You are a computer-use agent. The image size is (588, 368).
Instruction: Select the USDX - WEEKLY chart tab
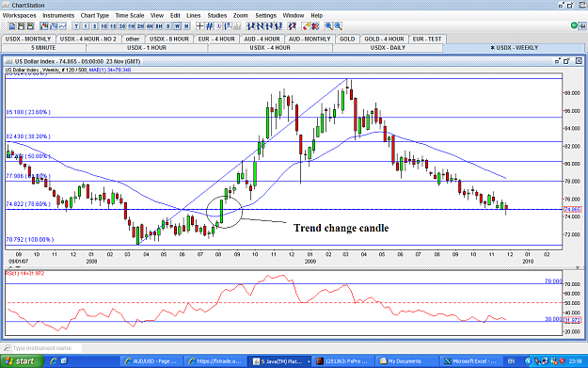(514, 48)
